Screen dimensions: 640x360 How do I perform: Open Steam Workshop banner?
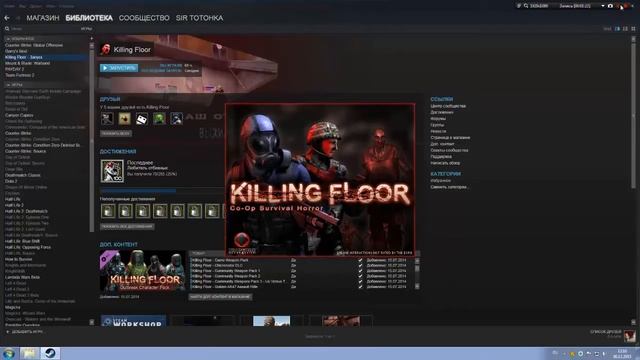coord(133,321)
